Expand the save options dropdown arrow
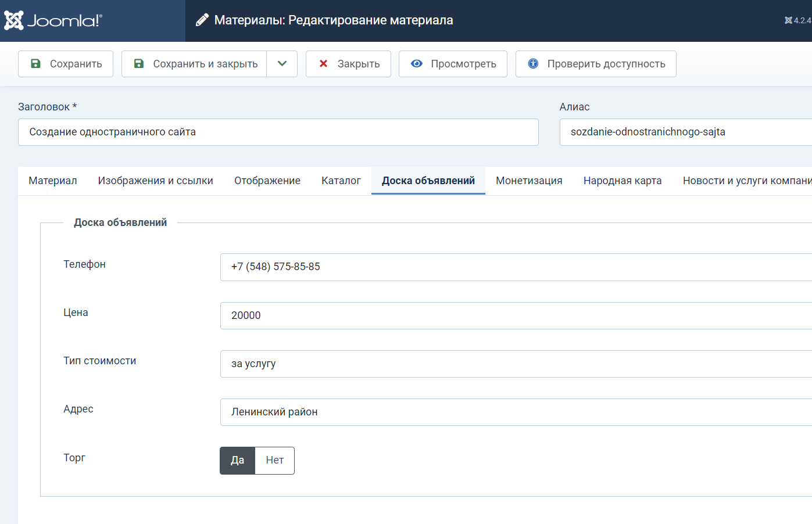This screenshot has width=812, height=524. pyautogui.click(x=282, y=64)
